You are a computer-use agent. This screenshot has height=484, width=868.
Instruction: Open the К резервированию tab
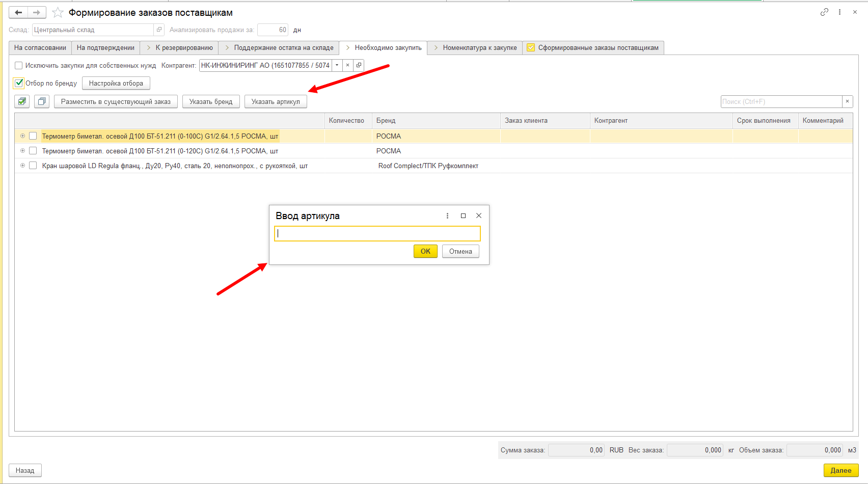(x=179, y=47)
